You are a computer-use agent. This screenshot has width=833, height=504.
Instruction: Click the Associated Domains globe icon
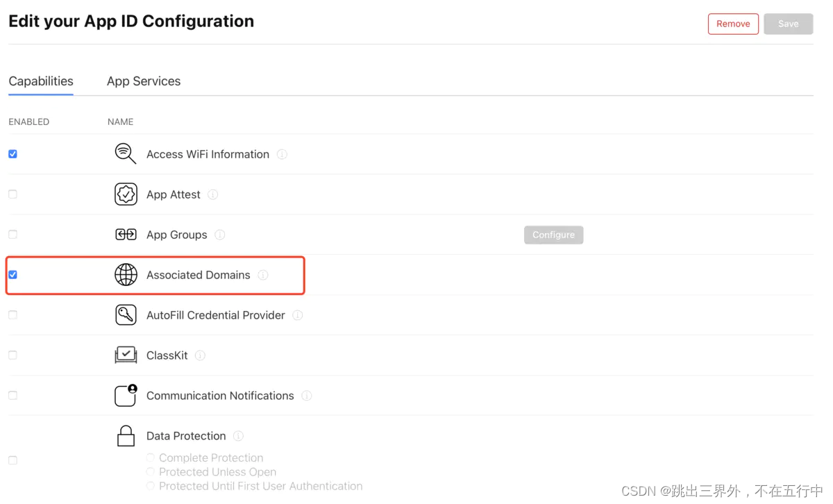click(126, 275)
